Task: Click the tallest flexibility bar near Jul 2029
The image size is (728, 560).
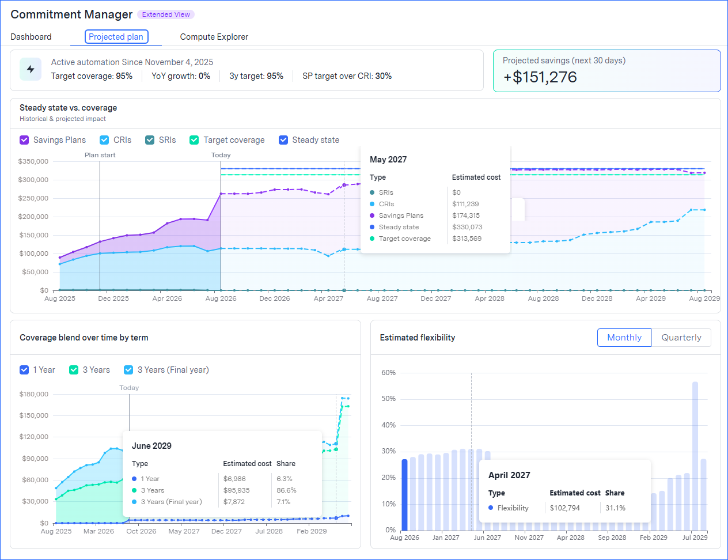Action: point(695,456)
